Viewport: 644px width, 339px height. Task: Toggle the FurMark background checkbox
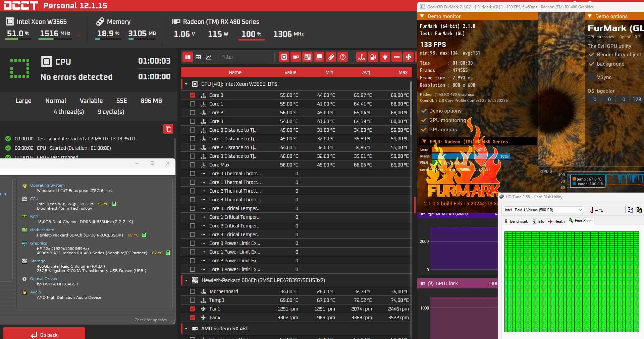(591, 64)
